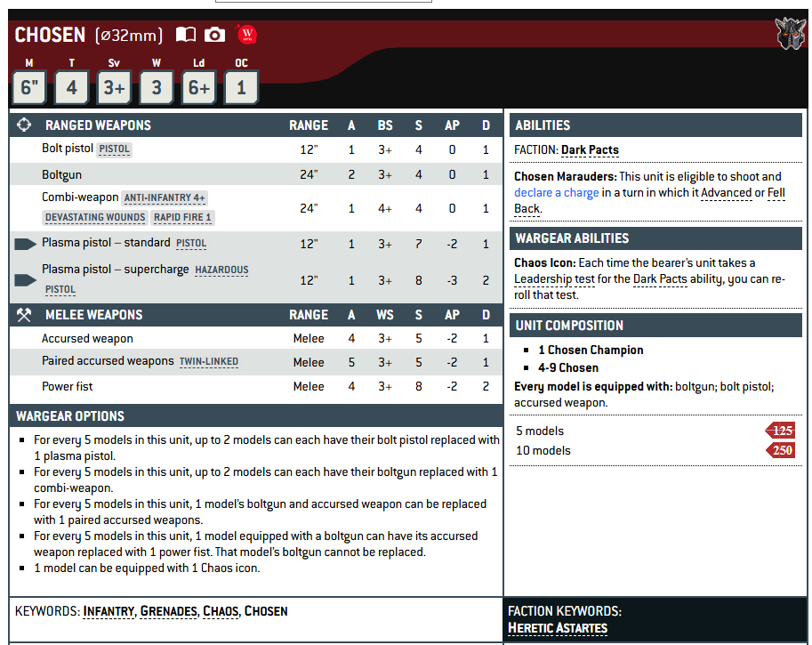Click the Movement 6" stat box
The width and height of the screenshot is (812, 645).
click(x=29, y=87)
